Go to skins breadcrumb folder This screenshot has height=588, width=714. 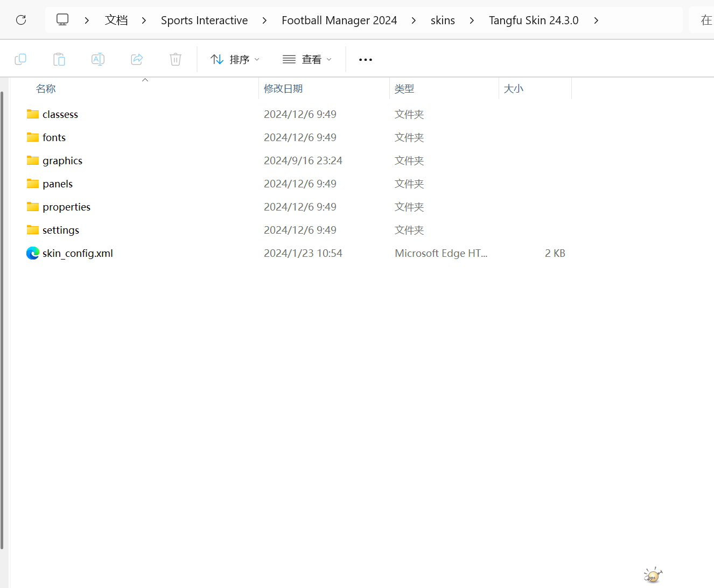[x=443, y=20]
